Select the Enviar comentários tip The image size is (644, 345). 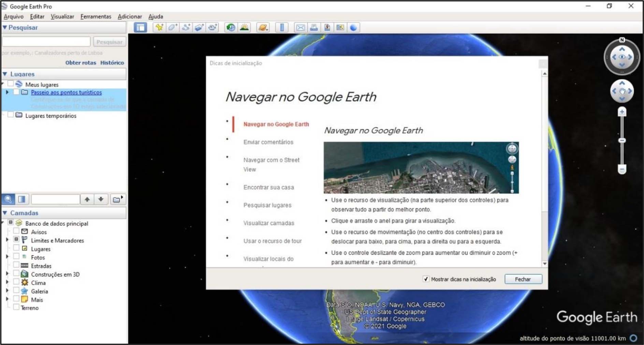[x=268, y=142]
